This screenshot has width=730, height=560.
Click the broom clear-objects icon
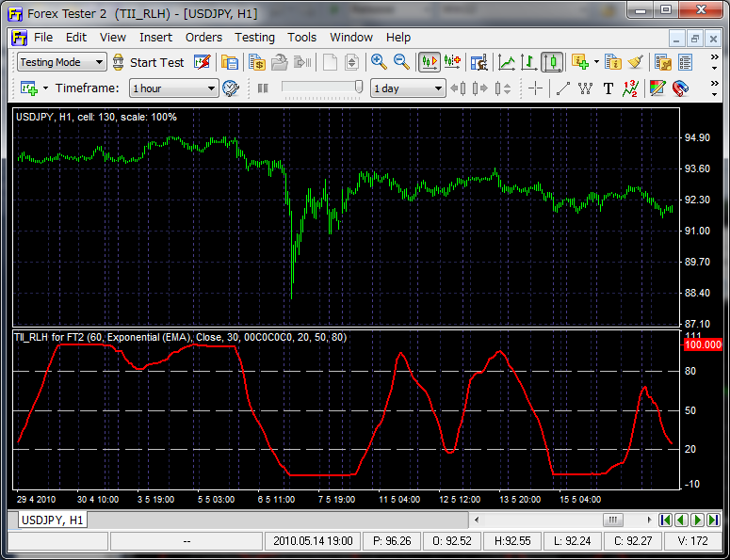636,62
